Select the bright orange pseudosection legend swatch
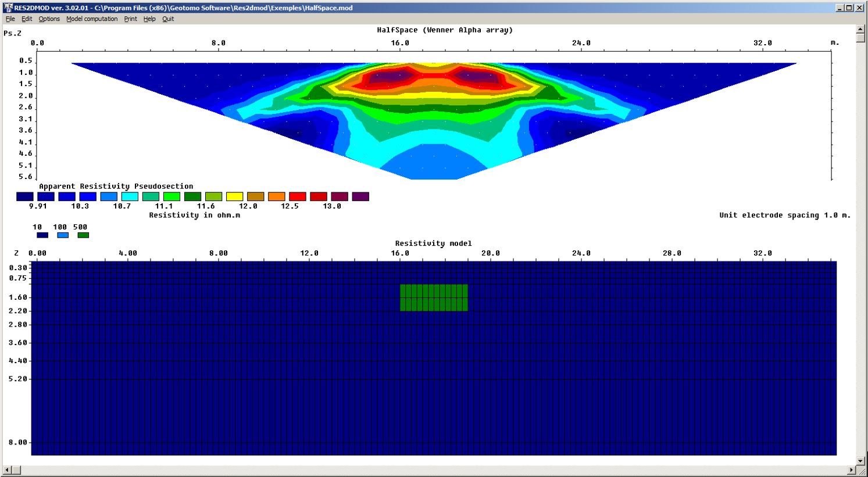Viewport: 868px width, 477px height. pyautogui.click(x=276, y=196)
